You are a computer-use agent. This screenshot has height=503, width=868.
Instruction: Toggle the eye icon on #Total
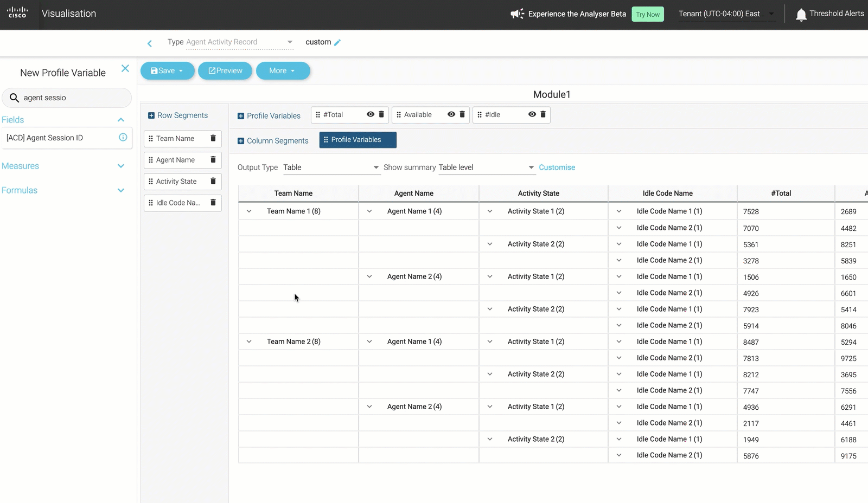tap(371, 114)
